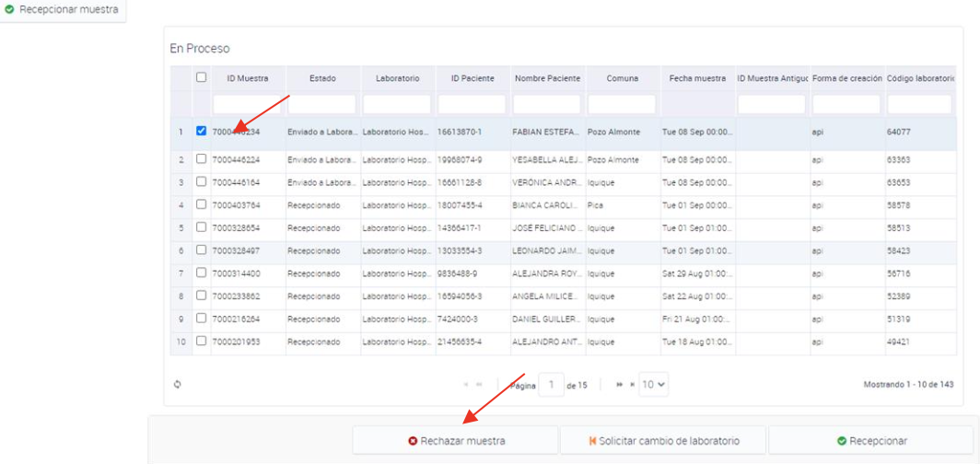This screenshot has height=464, width=980.
Task: Click the Recepcionar muestra header tab
Action: [63, 10]
